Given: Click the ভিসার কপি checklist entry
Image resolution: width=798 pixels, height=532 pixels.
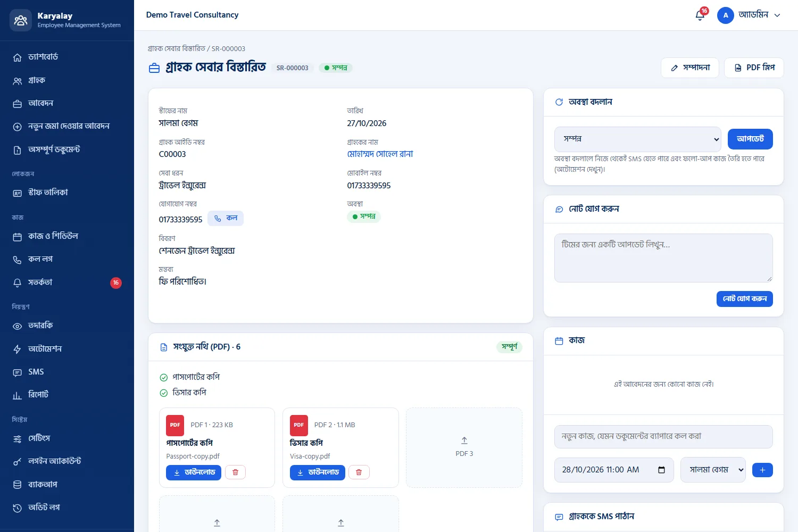Looking at the screenshot, I should click(x=184, y=393).
